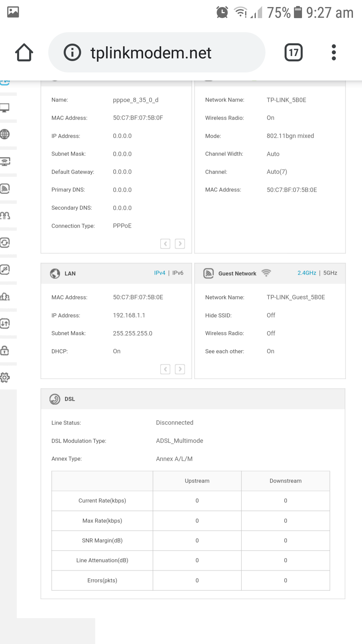Click the wifi signal icon beside Guest Network
The width and height of the screenshot is (362, 644).
click(266, 273)
